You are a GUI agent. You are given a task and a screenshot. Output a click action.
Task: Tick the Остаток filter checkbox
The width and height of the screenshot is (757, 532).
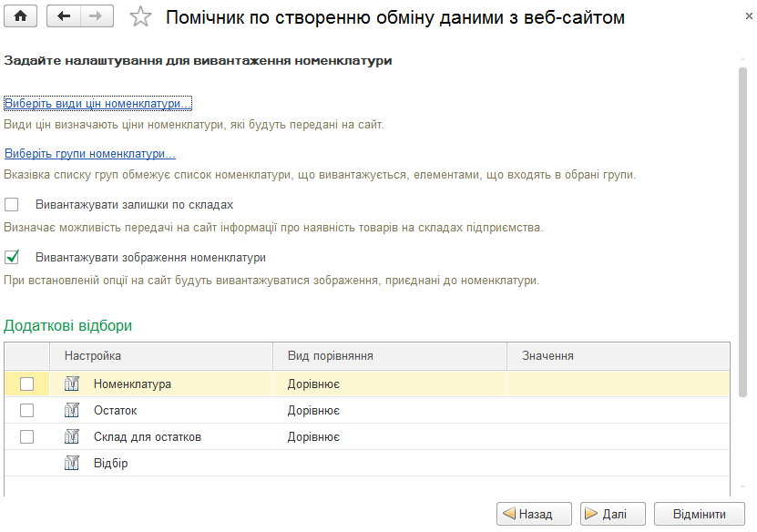[x=27, y=410]
